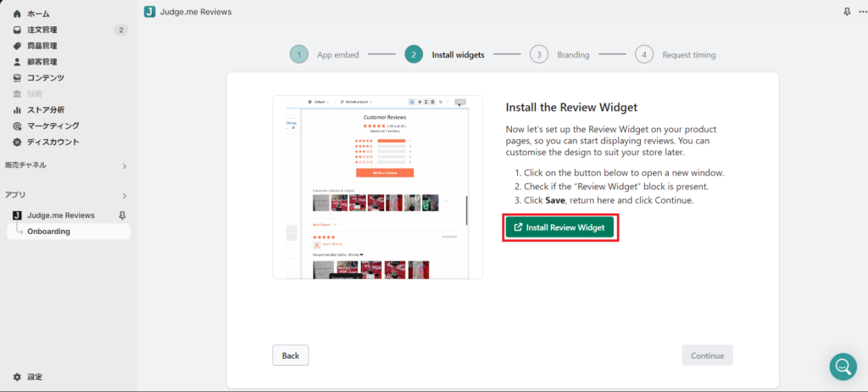Go to step 3 Branding
The width and height of the screenshot is (868, 392).
point(559,55)
